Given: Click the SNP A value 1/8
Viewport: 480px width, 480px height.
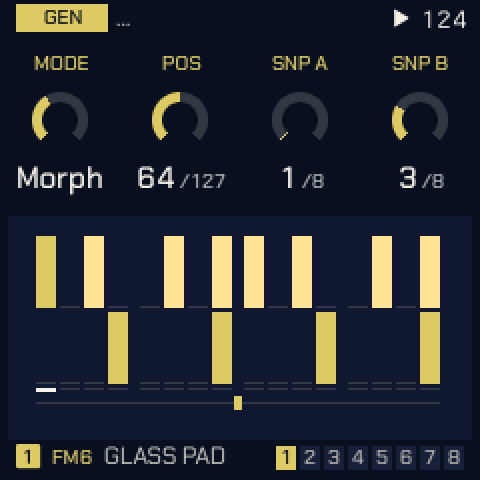Looking at the screenshot, I should tap(303, 178).
